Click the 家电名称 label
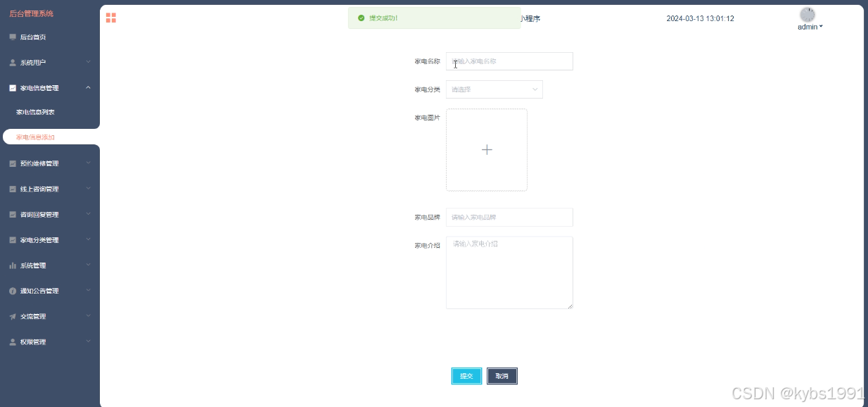 427,61
